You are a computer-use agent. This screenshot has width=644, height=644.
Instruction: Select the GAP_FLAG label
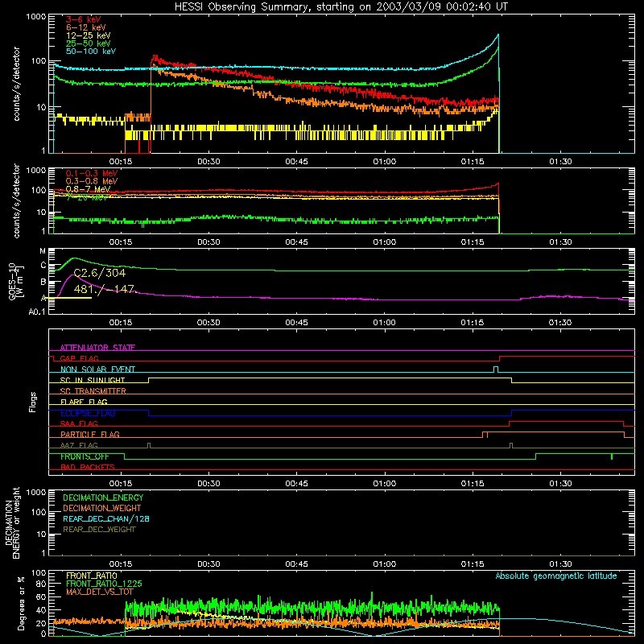[79, 358]
